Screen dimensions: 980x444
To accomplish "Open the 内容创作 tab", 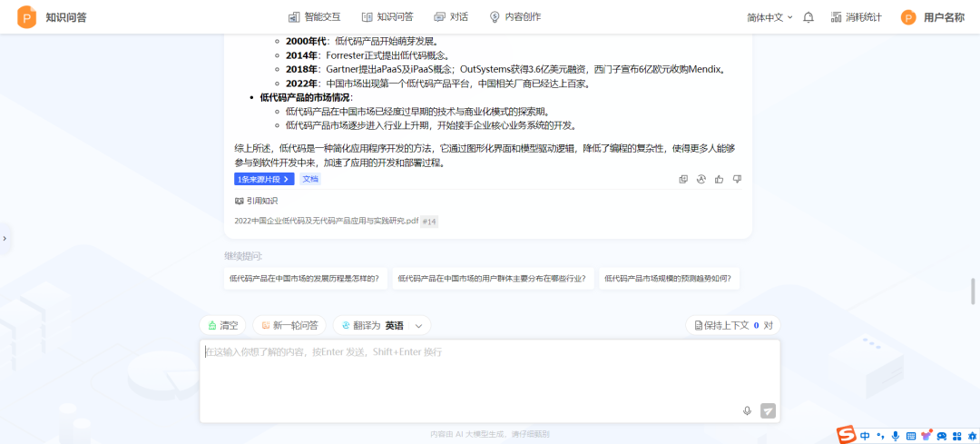I will [x=514, y=17].
